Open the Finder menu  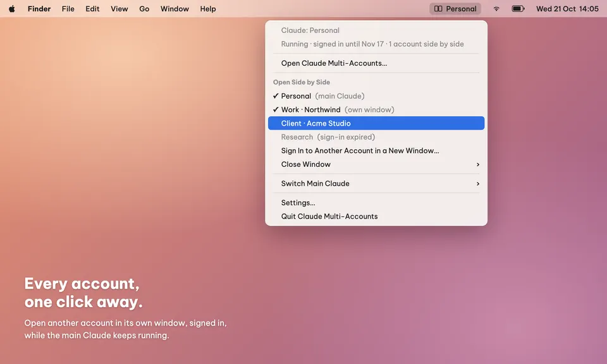(39, 8)
